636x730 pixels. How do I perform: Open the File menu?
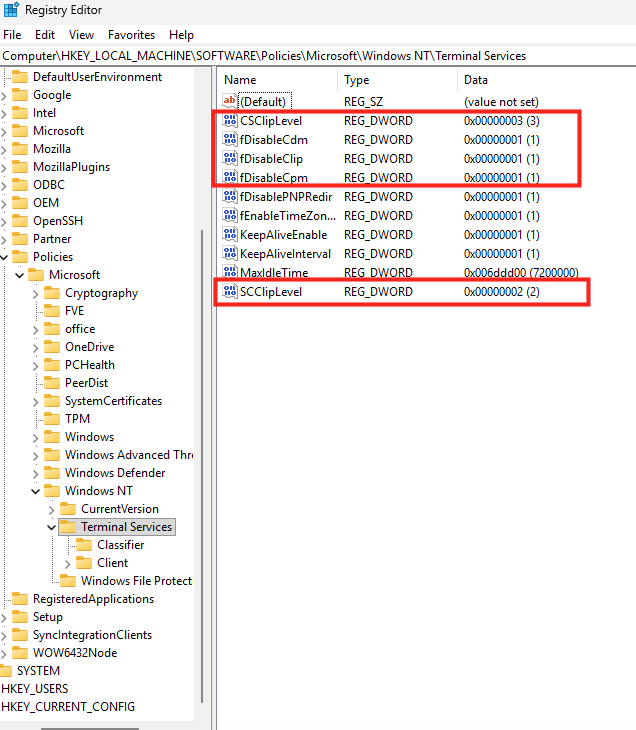pyautogui.click(x=12, y=35)
